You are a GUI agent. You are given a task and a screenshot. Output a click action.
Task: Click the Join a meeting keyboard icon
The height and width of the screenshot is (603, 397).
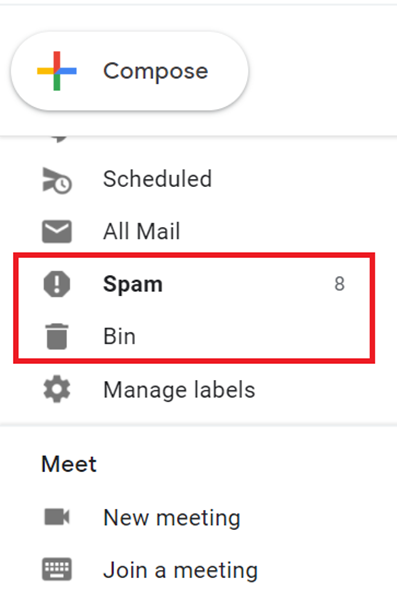57,569
